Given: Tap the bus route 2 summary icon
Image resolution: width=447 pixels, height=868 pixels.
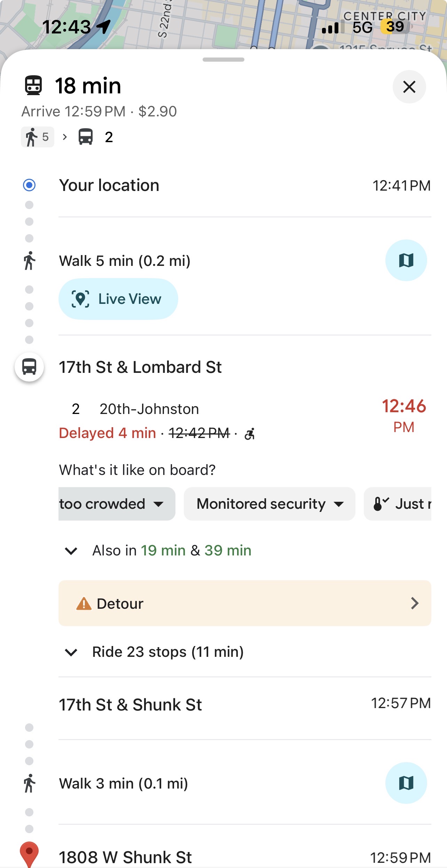Looking at the screenshot, I should pyautogui.click(x=86, y=137).
